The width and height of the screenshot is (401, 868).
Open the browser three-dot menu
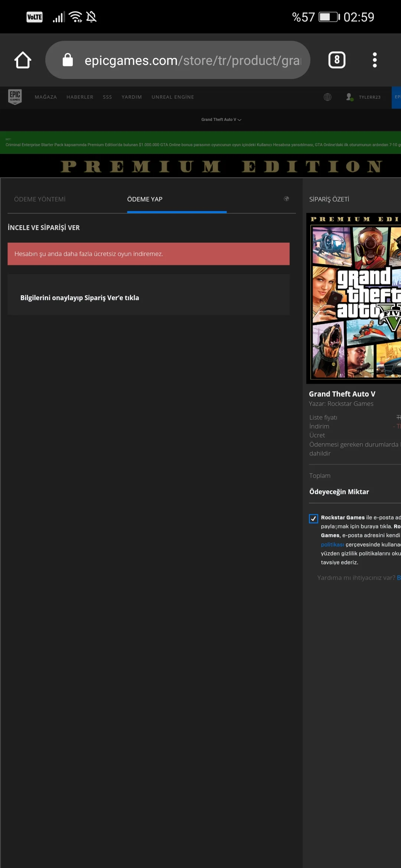(x=375, y=60)
